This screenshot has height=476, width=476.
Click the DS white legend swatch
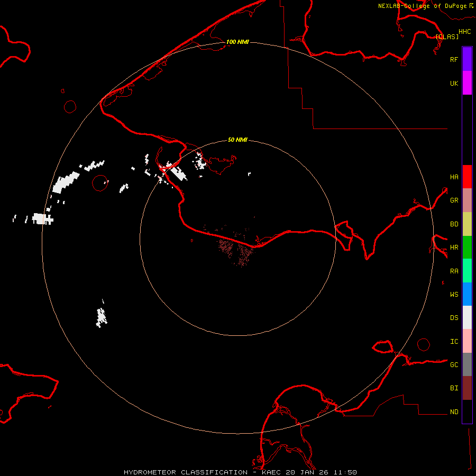(467, 317)
